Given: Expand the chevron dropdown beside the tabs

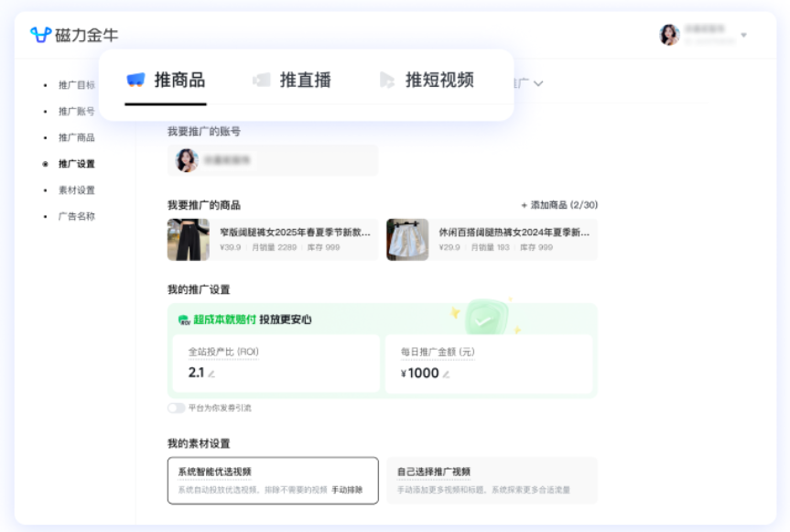Looking at the screenshot, I should pyautogui.click(x=538, y=83).
